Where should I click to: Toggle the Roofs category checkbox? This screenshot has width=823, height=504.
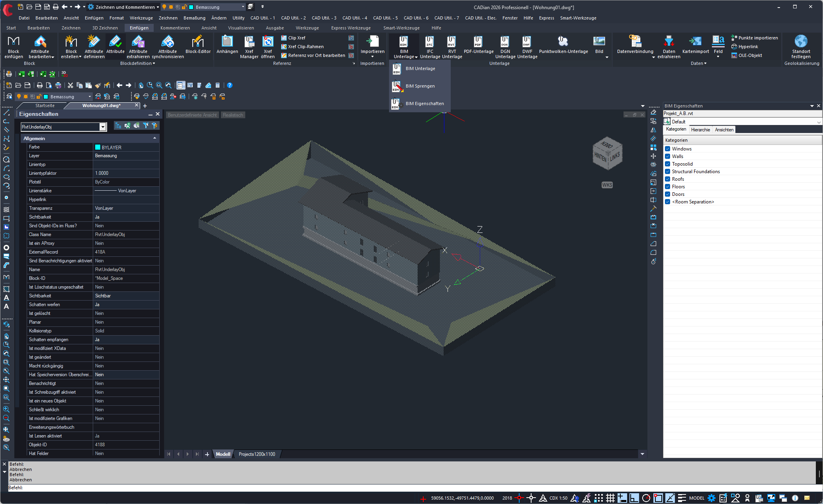tap(668, 179)
